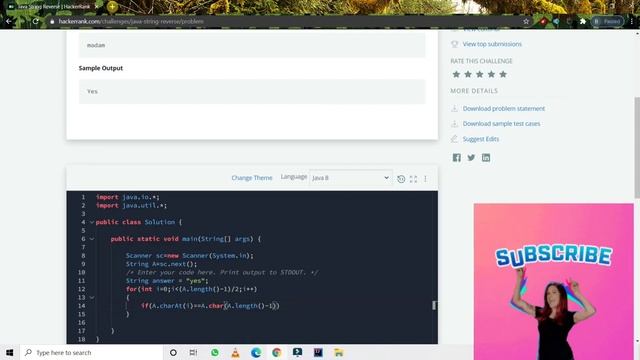
Task: Click Change Theme in editor header
Action: point(251,178)
